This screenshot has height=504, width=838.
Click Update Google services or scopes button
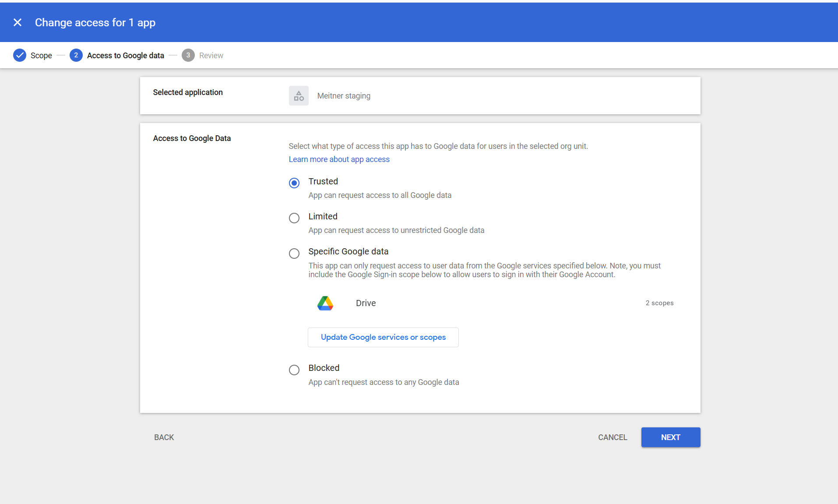click(x=383, y=337)
